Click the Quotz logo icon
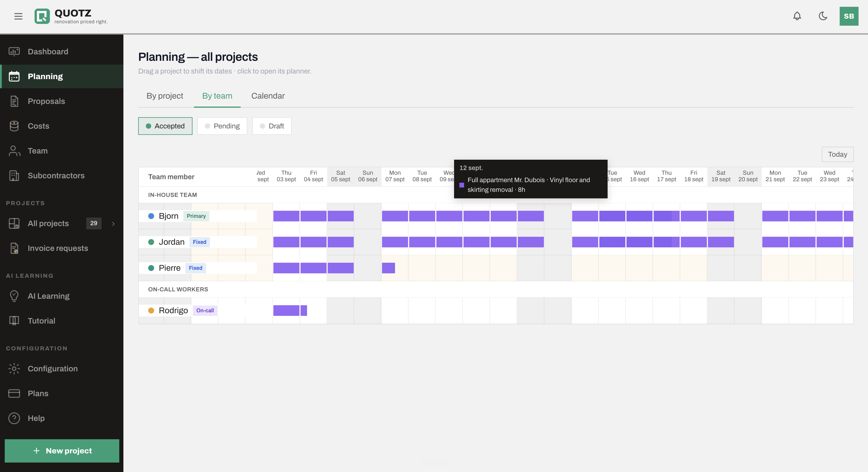The height and width of the screenshot is (472, 868). (42, 16)
